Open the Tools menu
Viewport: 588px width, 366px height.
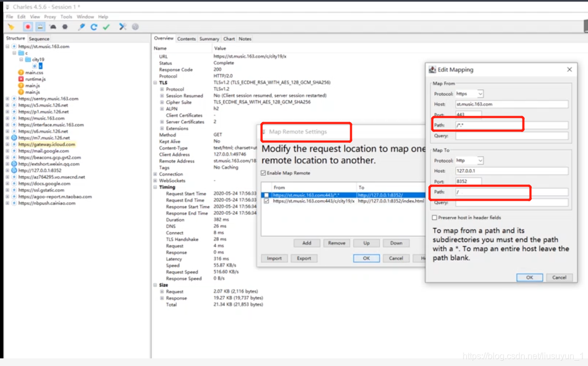pos(67,16)
